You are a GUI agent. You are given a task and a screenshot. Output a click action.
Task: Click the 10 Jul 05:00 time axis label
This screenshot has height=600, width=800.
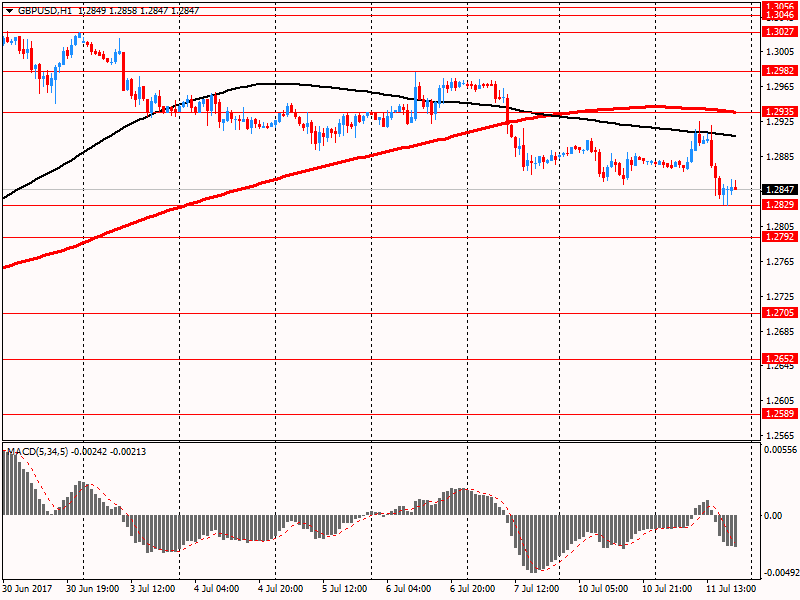[x=603, y=589]
